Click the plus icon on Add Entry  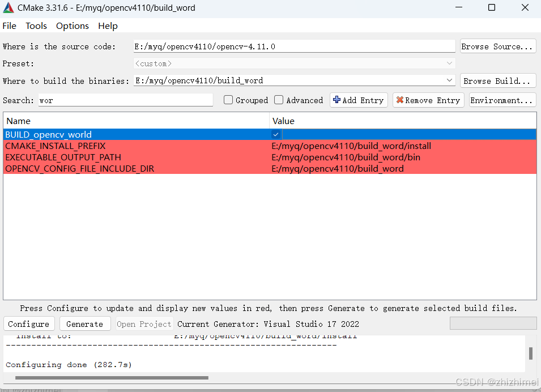pyautogui.click(x=336, y=100)
